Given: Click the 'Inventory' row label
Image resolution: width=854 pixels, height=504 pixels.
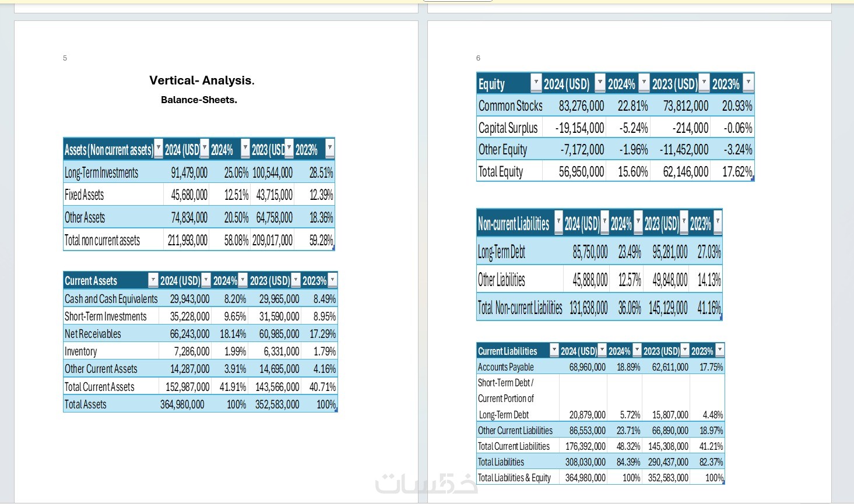Looking at the screenshot, I should pyautogui.click(x=80, y=351).
